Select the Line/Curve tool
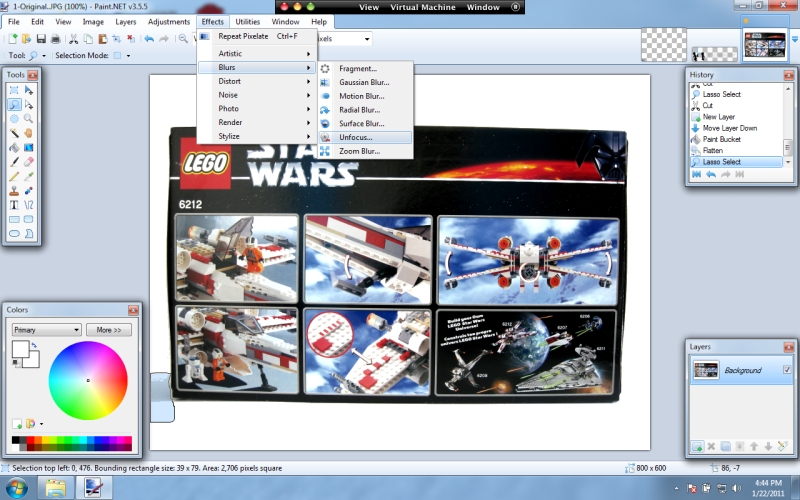The height and width of the screenshot is (500, 800). (x=29, y=205)
